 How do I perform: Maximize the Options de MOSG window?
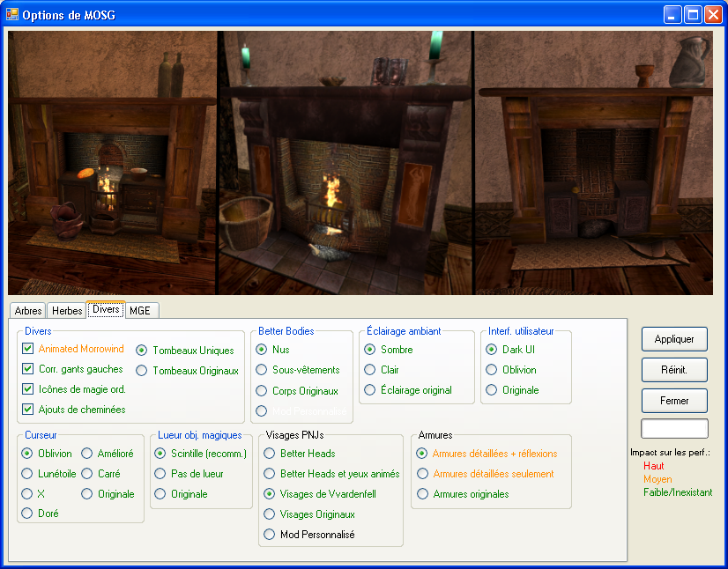(x=693, y=15)
